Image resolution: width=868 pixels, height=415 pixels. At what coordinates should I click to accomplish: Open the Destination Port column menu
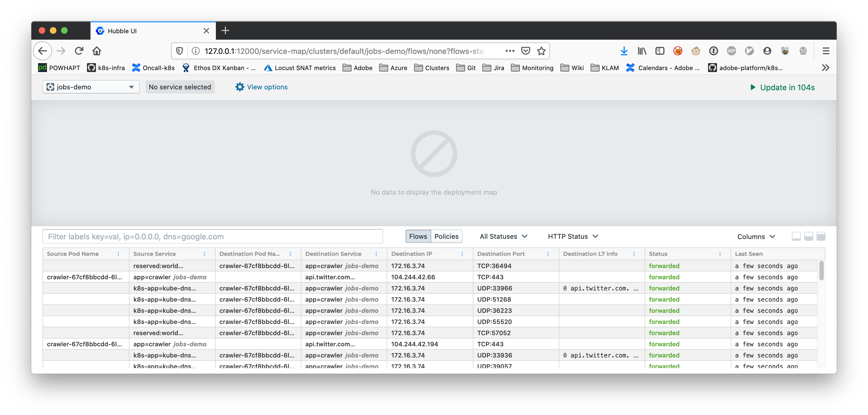pos(548,254)
